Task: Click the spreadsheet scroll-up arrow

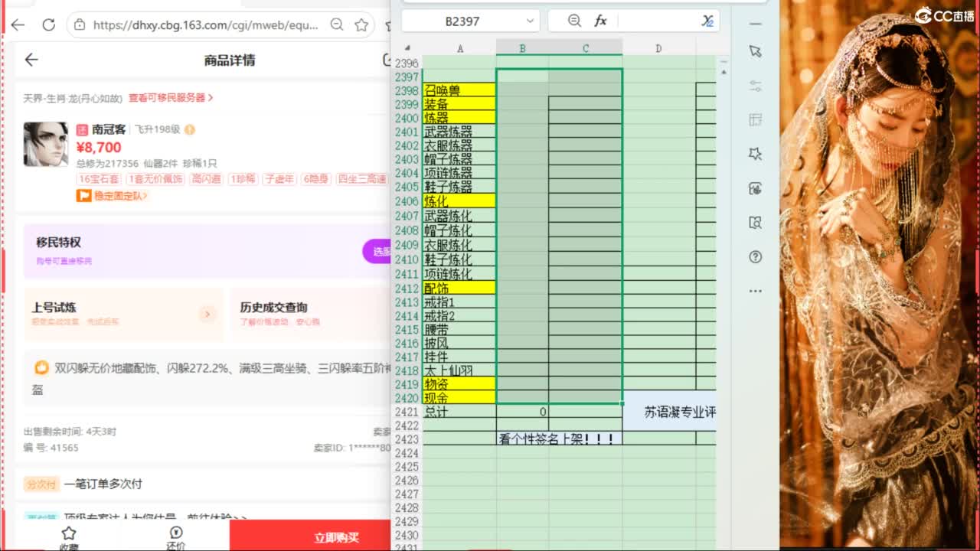Action: 724,72
